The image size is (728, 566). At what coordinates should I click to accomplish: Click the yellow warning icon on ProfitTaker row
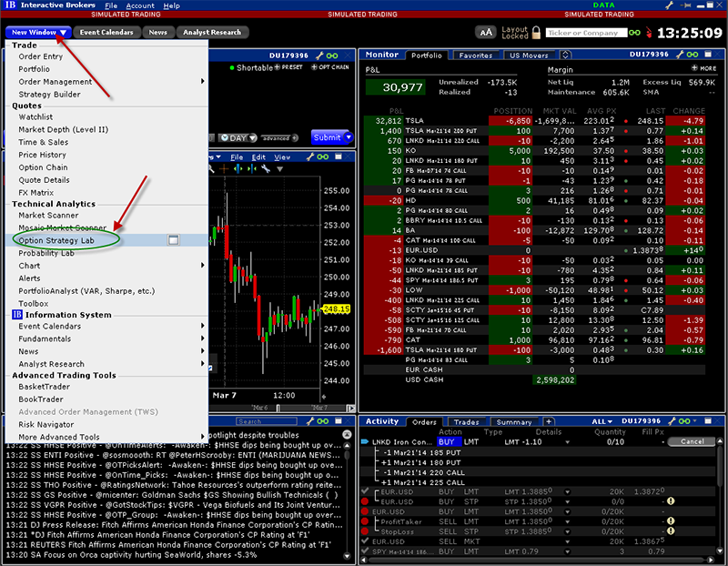pos(671,521)
